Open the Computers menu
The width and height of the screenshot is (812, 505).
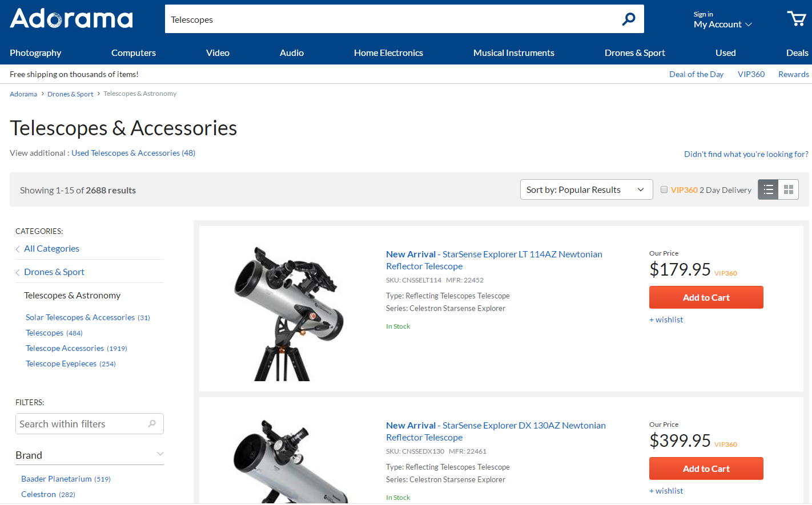point(134,53)
